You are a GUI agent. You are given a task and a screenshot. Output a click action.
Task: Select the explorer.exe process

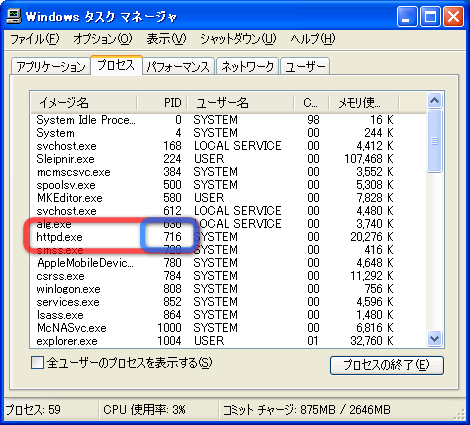pyautogui.click(x=228, y=341)
